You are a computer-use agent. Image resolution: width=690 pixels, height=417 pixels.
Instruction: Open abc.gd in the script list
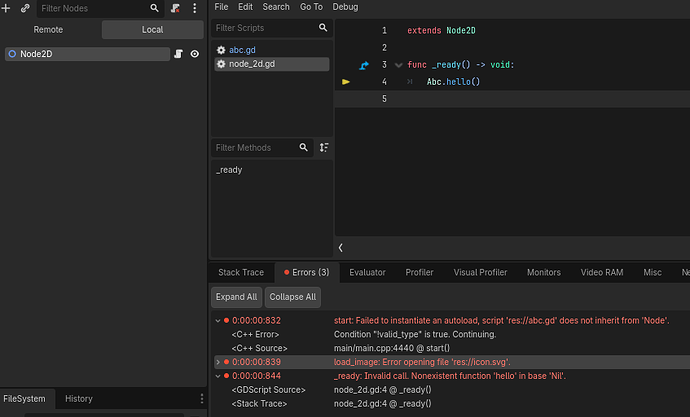tap(272, 50)
